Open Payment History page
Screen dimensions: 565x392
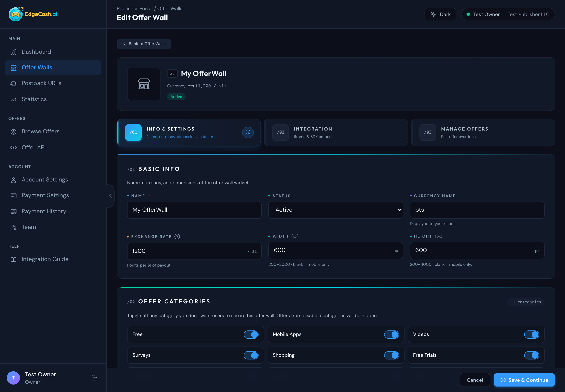(53, 211)
